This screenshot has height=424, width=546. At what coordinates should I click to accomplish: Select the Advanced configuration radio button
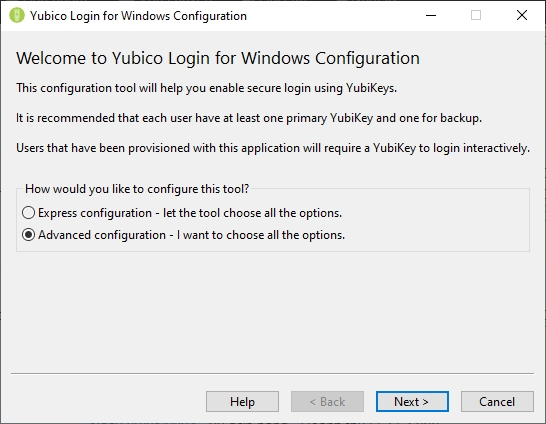pos(28,235)
